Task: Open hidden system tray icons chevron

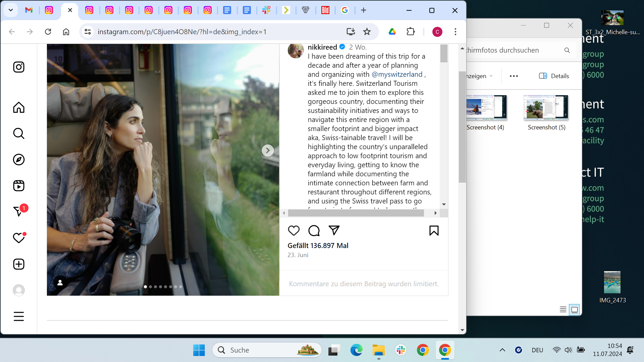Action: 502,350
